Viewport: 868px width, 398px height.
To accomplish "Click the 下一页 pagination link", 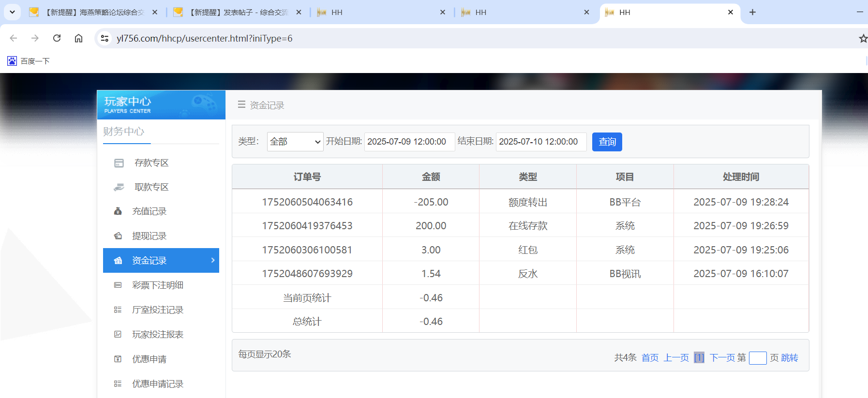I will click(722, 358).
